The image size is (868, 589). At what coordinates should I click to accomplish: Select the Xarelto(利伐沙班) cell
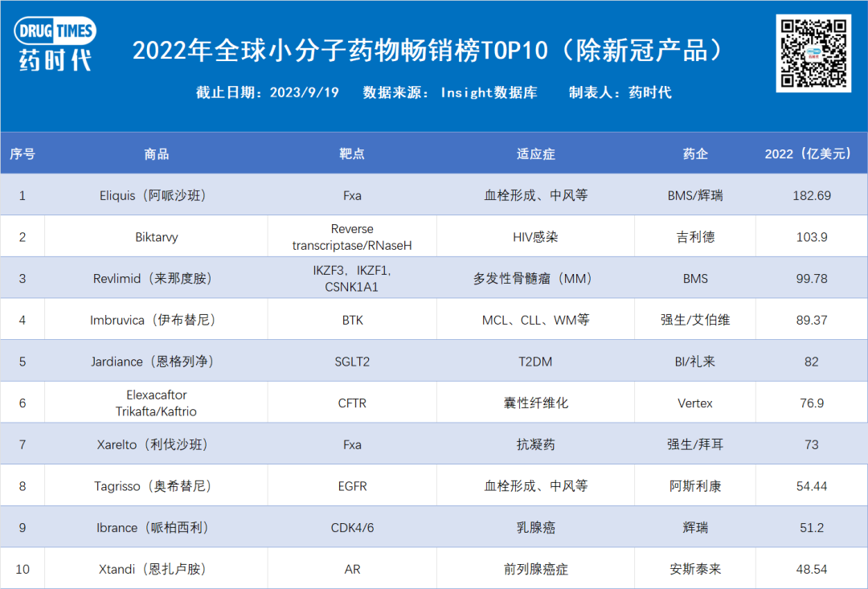[156, 444]
